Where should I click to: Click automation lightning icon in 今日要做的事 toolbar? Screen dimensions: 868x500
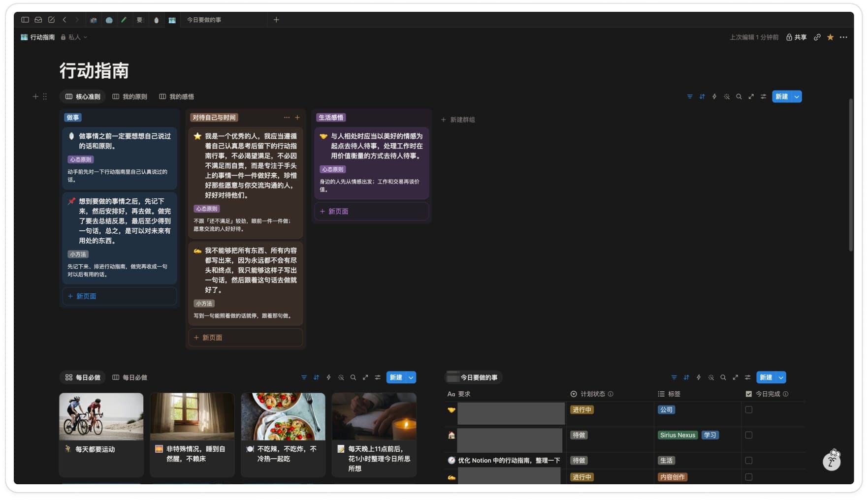[x=699, y=377]
